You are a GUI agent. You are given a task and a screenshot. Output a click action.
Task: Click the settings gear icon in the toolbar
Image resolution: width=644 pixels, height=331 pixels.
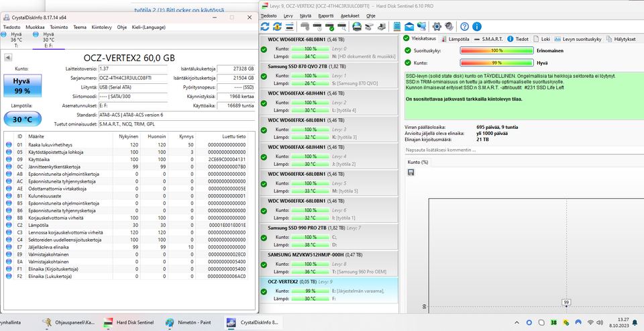(437, 26)
